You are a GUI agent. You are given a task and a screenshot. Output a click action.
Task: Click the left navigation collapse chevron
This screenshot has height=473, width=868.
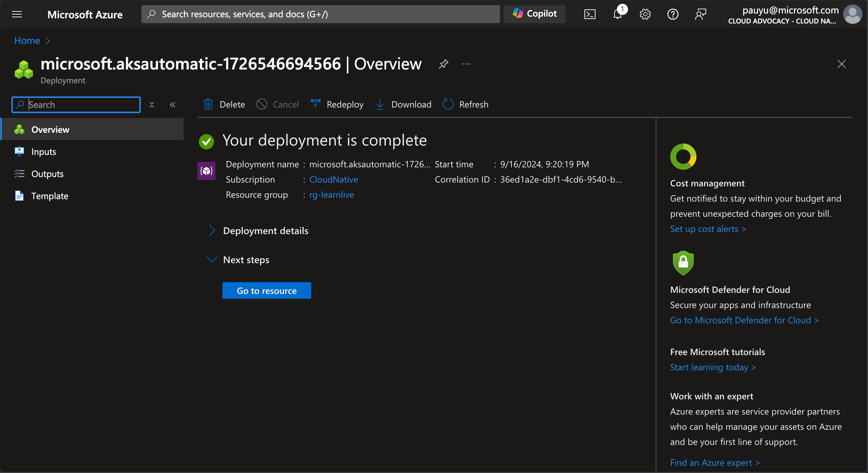173,105
